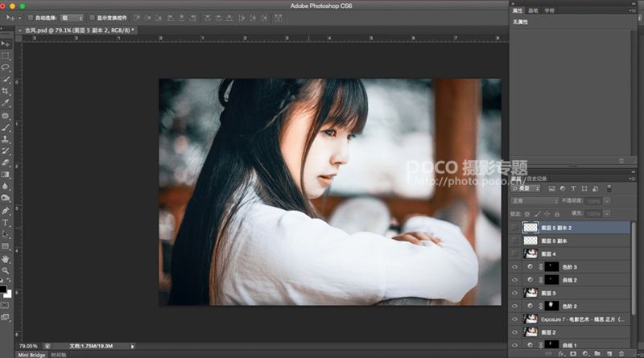Create a new layer group
Viewport: 644px width, 358px height.
point(597,353)
